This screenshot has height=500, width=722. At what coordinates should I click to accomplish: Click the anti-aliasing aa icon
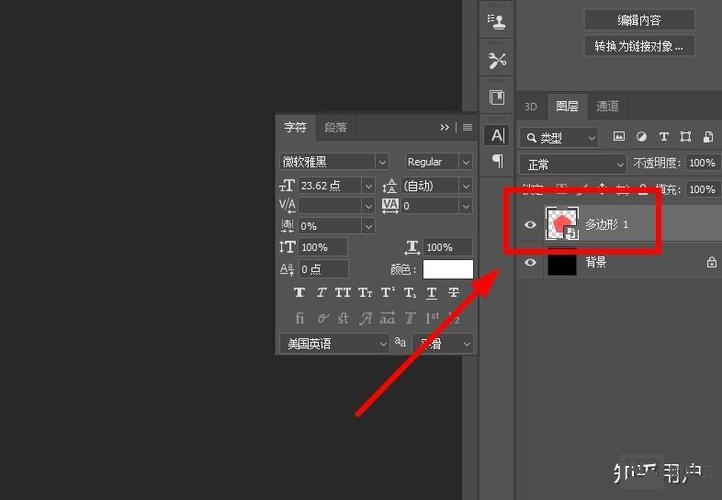pos(400,342)
